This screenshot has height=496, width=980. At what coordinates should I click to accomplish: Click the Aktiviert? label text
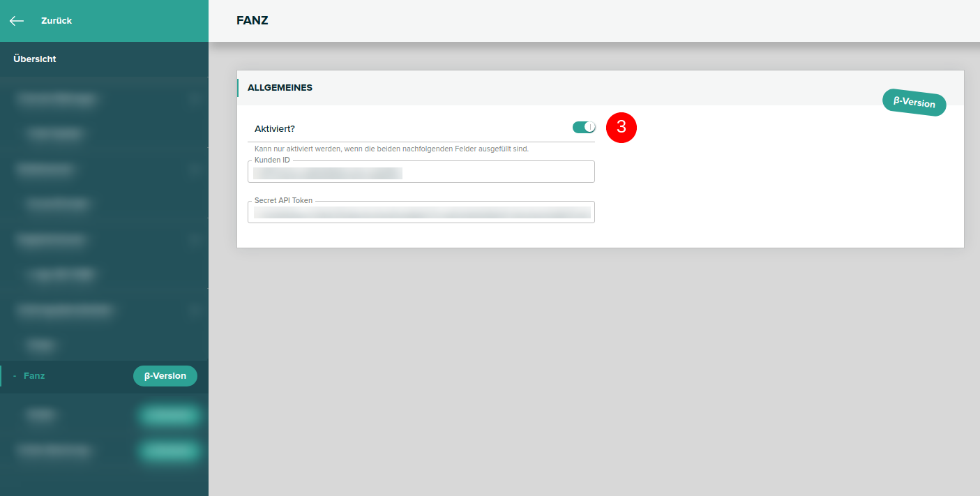pyautogui.click(x=275, y=128)
